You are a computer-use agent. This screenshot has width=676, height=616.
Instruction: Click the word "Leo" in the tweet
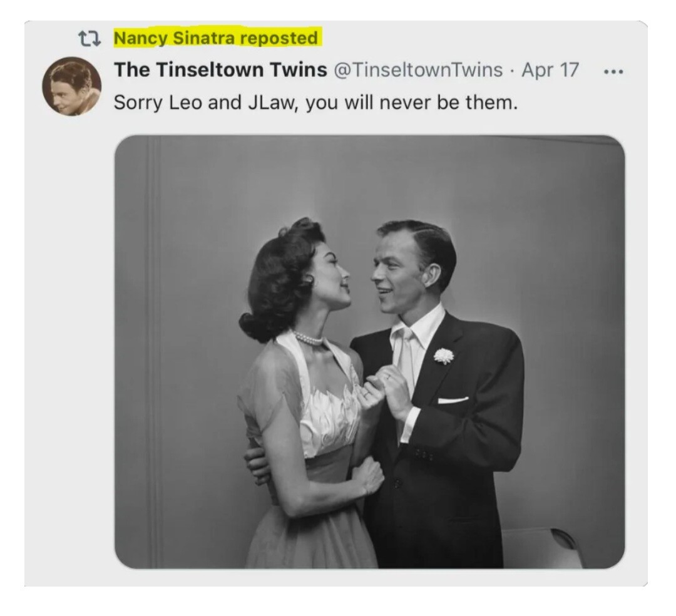point(186,102)
